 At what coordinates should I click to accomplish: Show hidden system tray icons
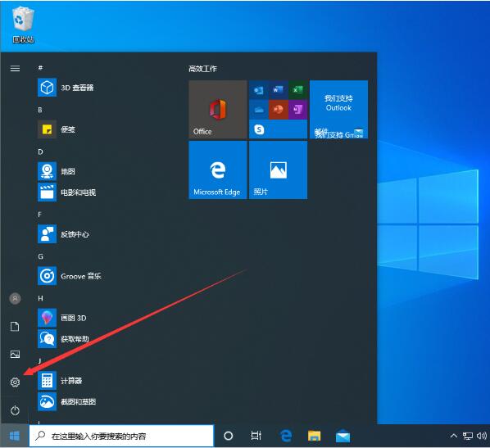coord(453,436)
